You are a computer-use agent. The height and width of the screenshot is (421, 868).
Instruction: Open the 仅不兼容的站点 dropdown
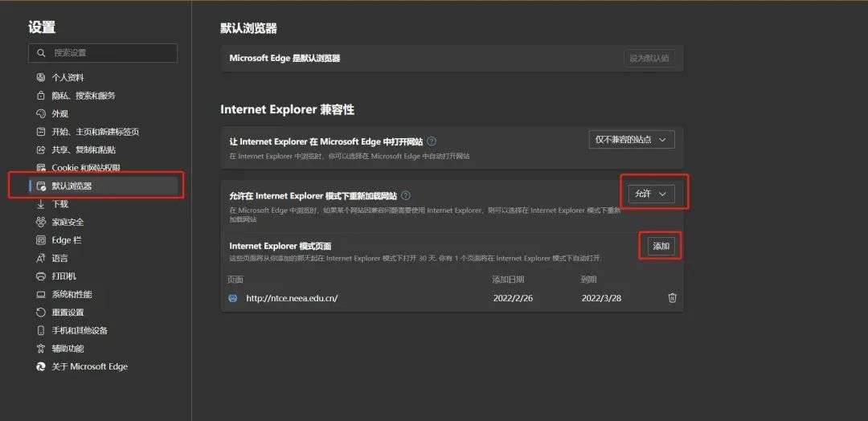pos(632,140)
